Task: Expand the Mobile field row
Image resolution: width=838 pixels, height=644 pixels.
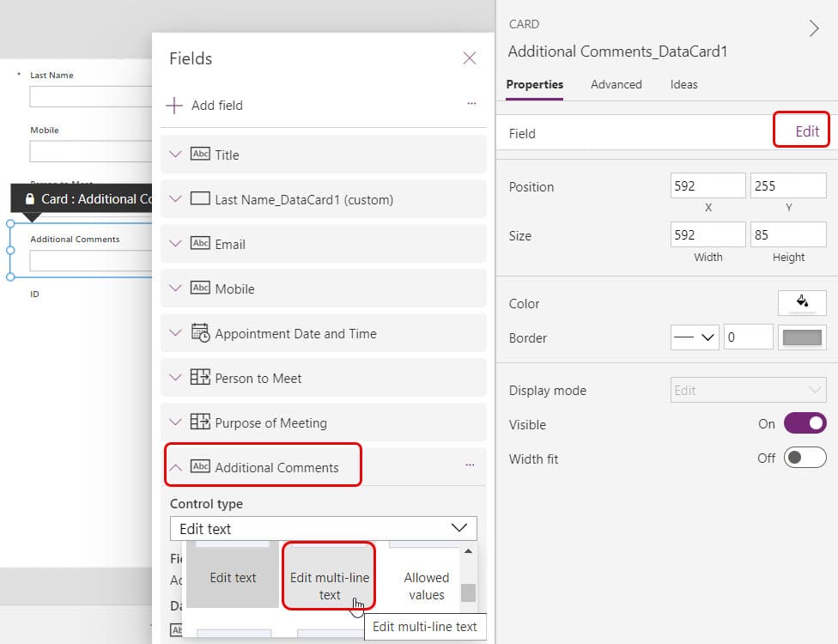Action: 175,288
